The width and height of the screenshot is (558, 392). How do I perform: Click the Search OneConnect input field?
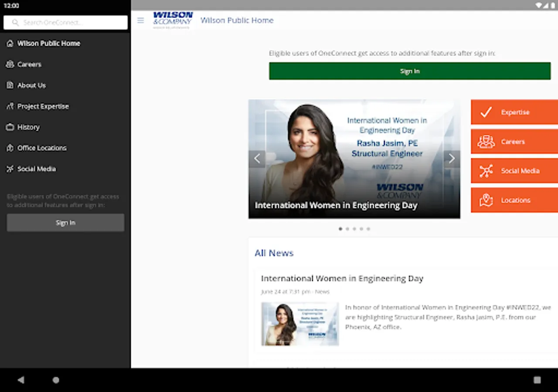click(x=65, y=23)
